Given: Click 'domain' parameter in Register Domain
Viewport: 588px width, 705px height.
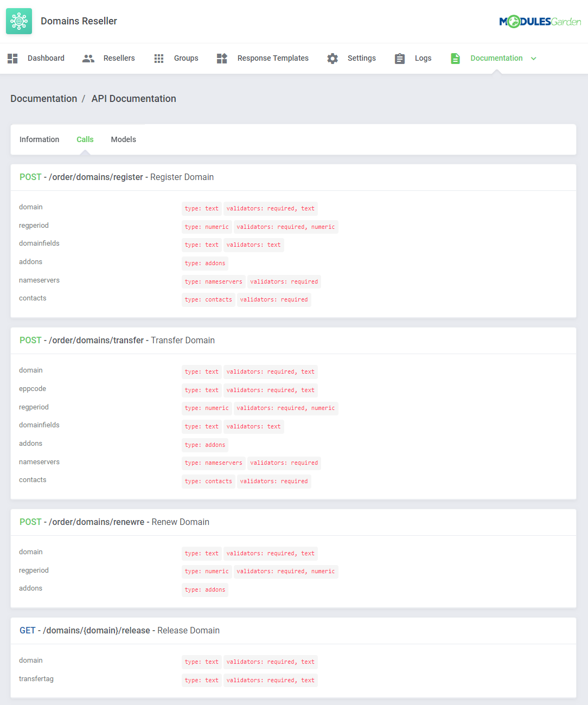Looking at the screenshot, I should click(31, 207).
